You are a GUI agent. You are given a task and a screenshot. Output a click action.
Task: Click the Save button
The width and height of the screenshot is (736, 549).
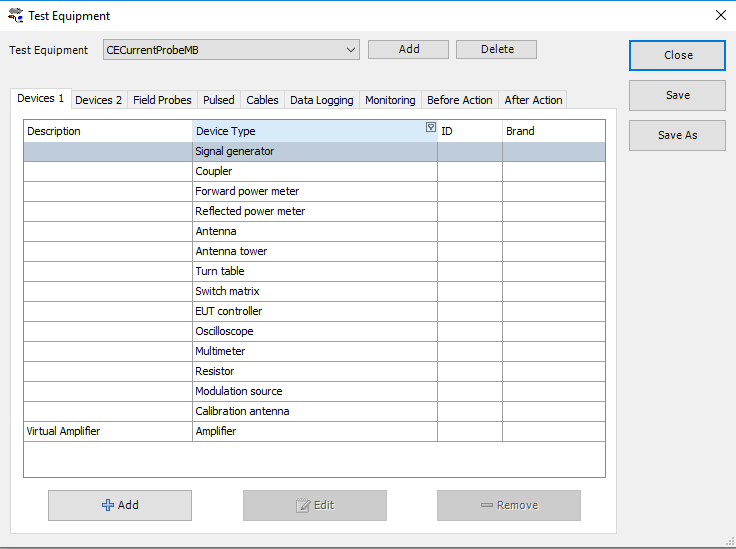677,95
